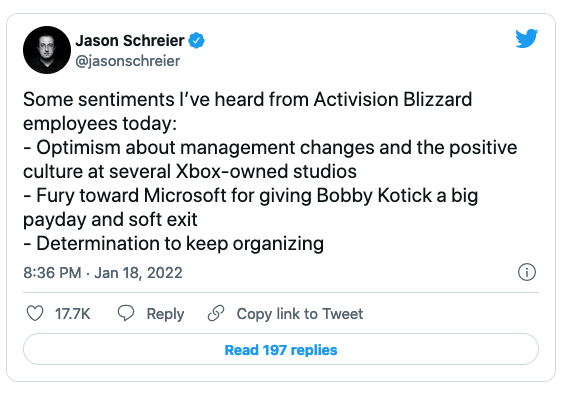562x395 pixels.
Task: Click the blue verified badge
Action: [197, 41]
